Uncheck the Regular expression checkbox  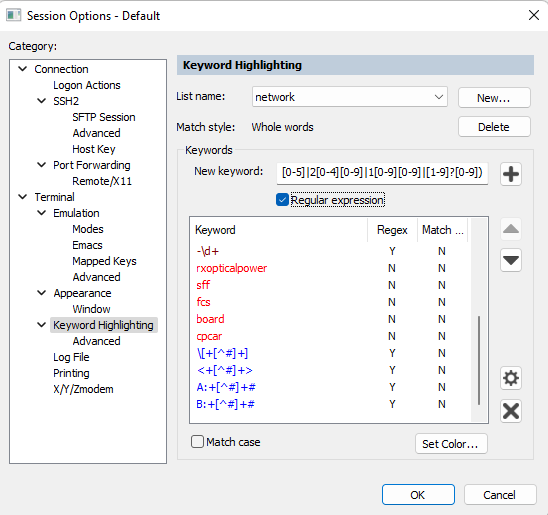tap(282, 200)
